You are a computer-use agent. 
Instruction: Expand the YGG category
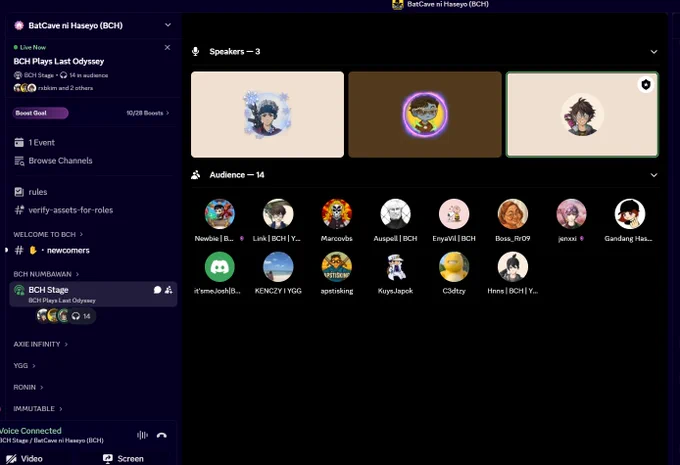[24, 366]
